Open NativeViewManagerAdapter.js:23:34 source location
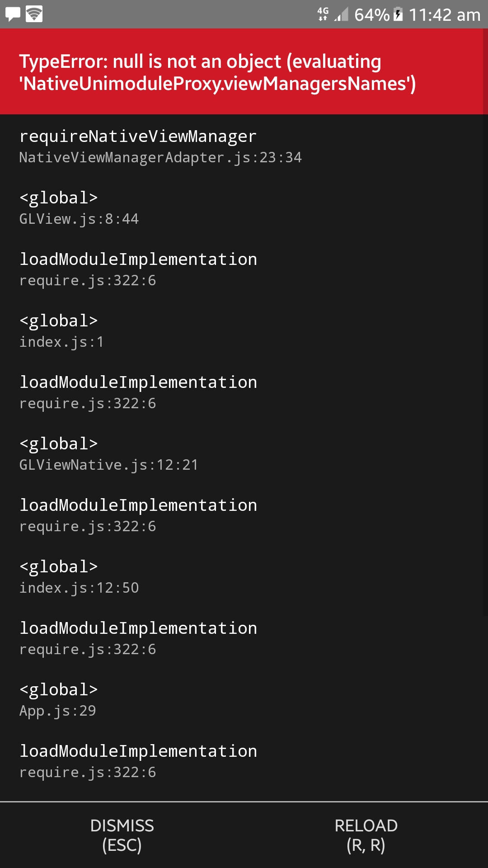The width and height of the screenshot is (488, 868). 160,158
